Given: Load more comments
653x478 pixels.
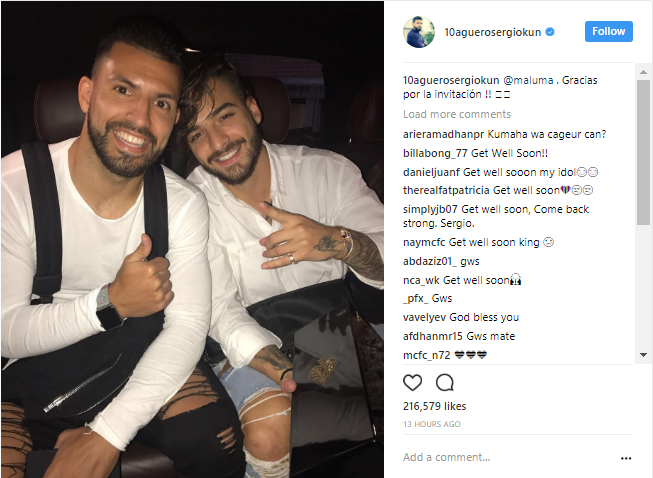Looking at the screenshot, I should (457, 114).
